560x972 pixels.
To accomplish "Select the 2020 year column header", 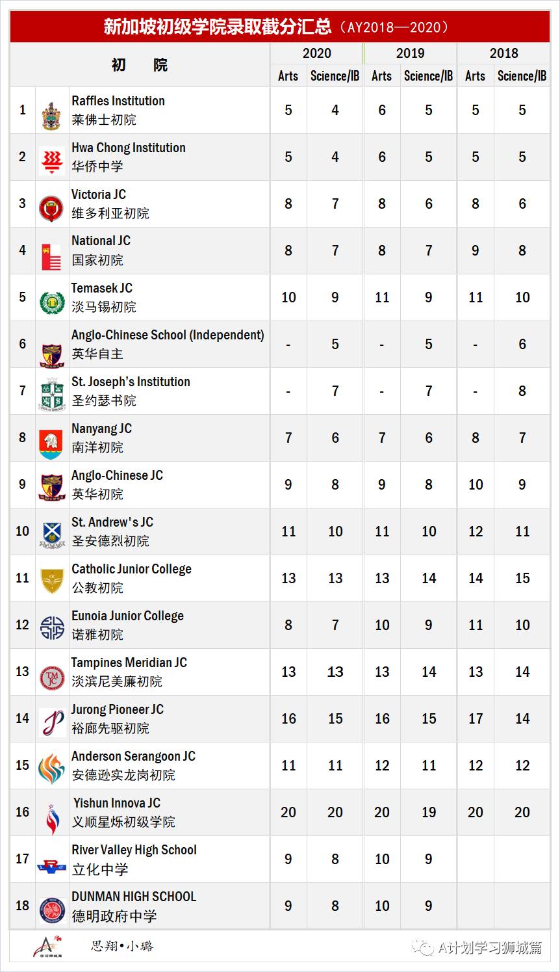I will point(317,53).
